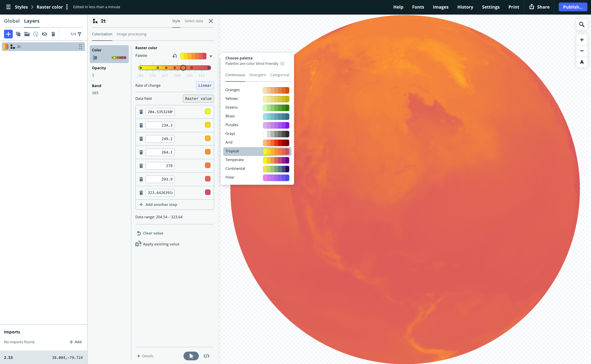The height and width of the screenshot is (364, 591).
Task: Click the Share button
Action: coord(539,7)
